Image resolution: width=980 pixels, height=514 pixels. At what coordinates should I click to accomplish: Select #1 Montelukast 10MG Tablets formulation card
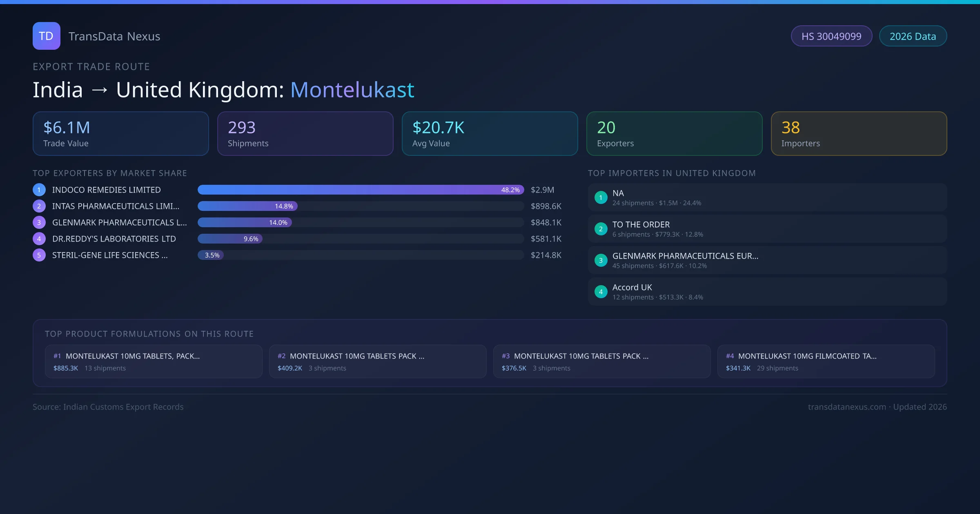[x=154, y=361]
